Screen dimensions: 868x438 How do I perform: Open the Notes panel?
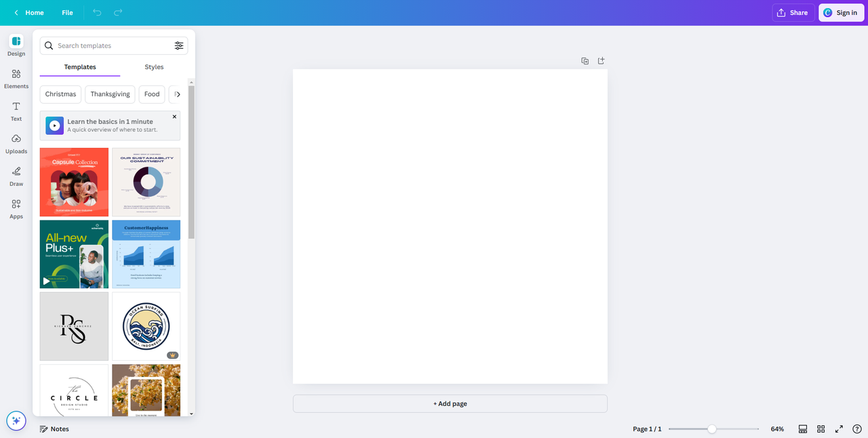coord(54,429)
